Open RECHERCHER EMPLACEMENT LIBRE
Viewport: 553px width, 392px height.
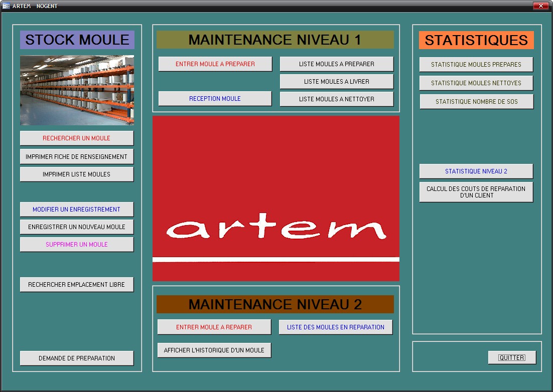coord(77,285)
